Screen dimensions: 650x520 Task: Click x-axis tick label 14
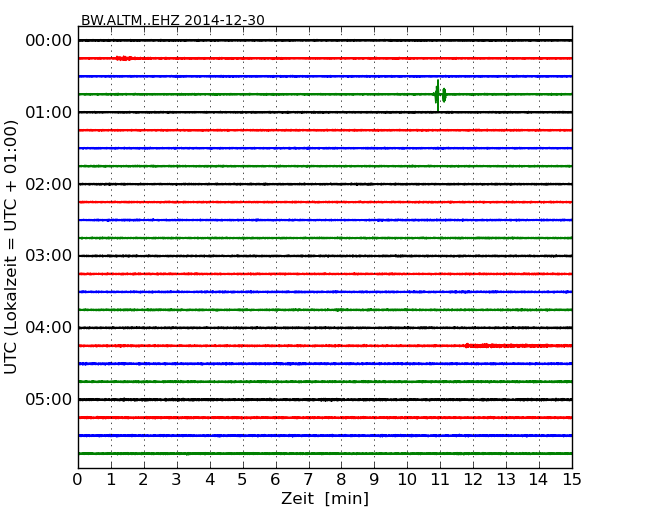pos(539,479)
